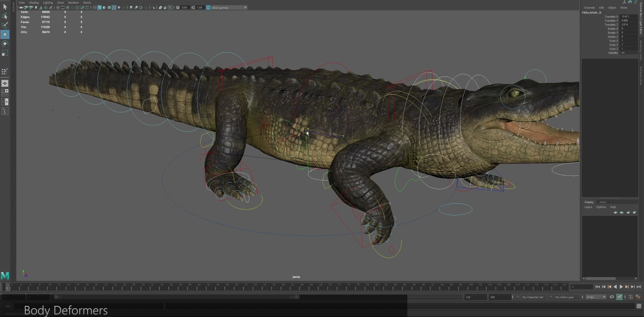Open the View panel menu

point(22,2)
